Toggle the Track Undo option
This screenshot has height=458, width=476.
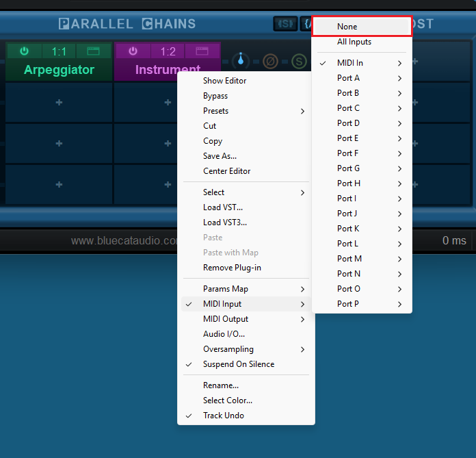[x=246, y=416]
